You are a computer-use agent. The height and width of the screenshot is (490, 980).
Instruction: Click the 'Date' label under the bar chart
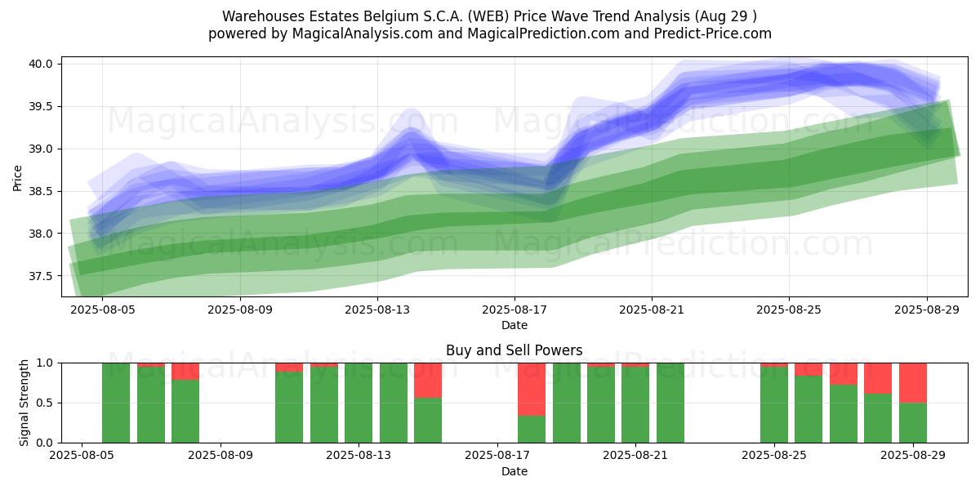tap(514, 471)
